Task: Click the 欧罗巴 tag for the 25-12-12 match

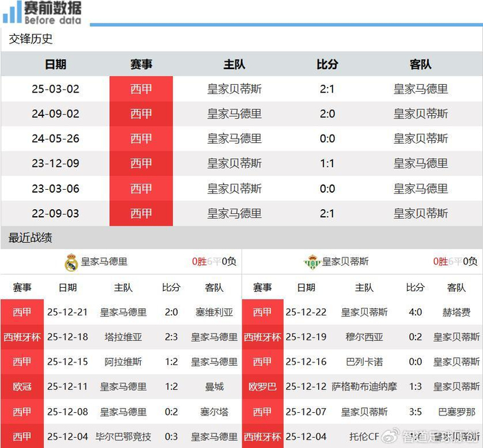Action: pos(262,387)
